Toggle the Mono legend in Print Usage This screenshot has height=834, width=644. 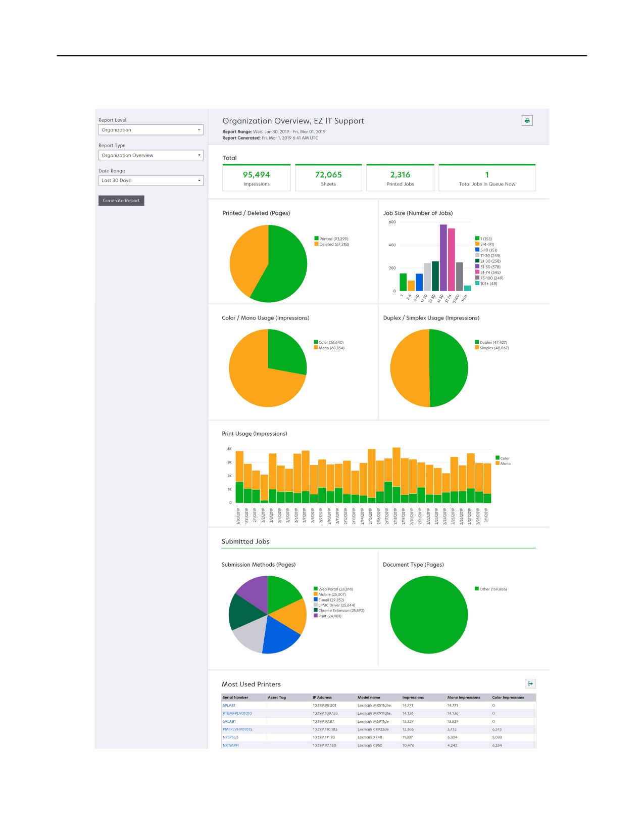coord(503,464)
